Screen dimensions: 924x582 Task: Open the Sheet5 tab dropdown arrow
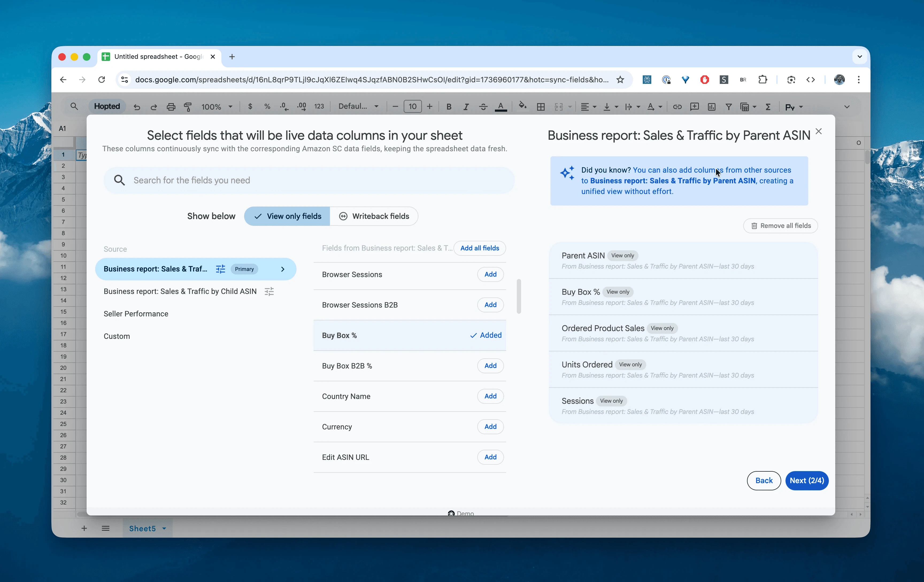coord(164,529)
